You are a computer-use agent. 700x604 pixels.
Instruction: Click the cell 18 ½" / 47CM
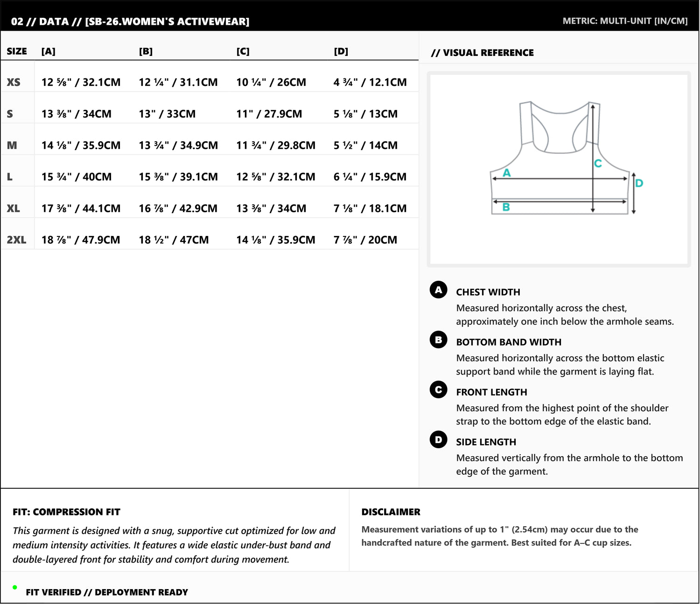click(x=174, y=240)
